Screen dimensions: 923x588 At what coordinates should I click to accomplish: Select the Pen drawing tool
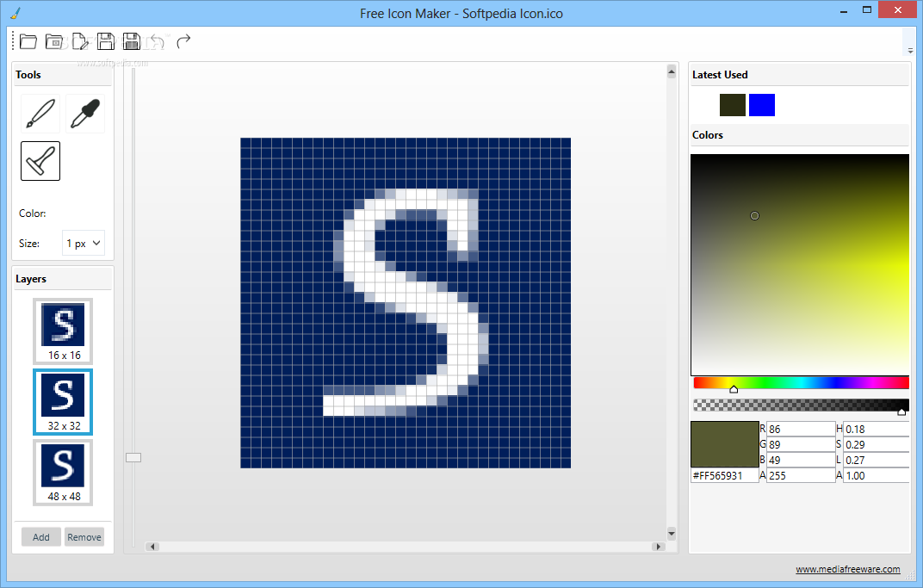39,113
